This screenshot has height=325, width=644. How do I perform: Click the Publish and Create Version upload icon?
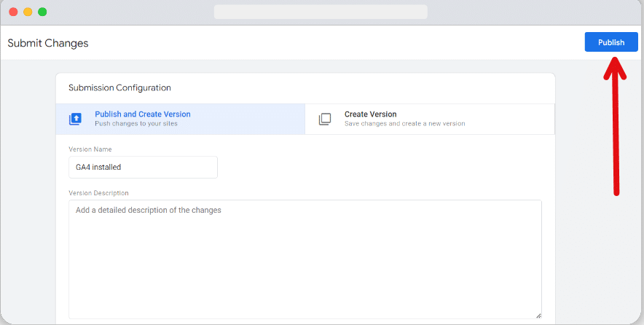coord(75,120)
